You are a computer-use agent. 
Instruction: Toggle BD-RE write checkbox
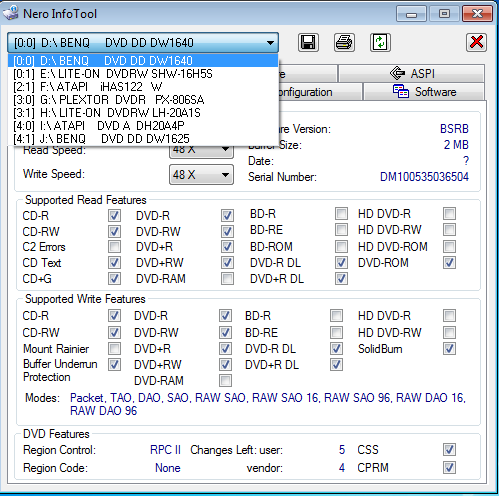coord(336,332)
